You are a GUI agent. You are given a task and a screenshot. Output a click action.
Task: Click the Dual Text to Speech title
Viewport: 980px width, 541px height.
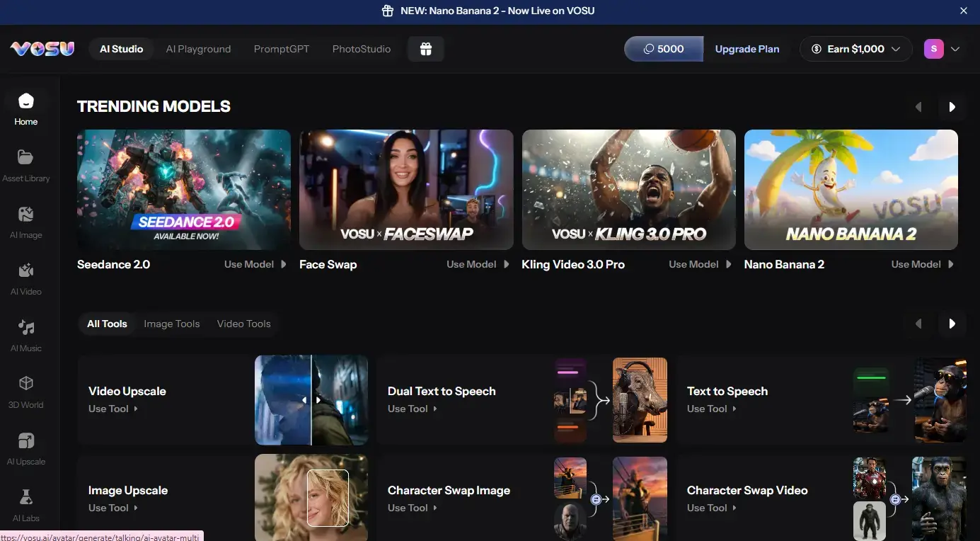coord(442,391)
